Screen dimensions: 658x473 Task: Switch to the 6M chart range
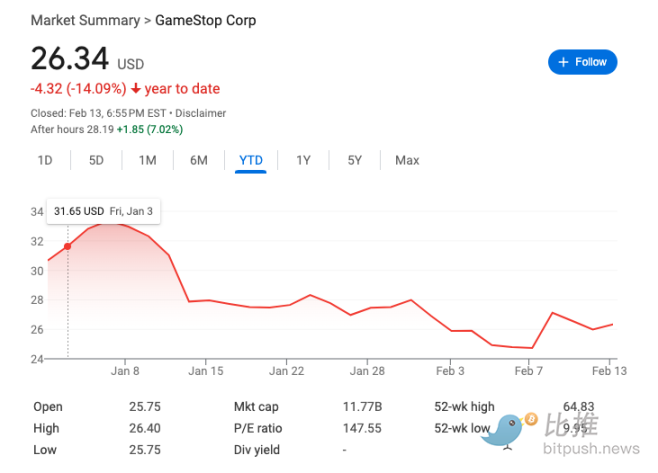point(198,160)
